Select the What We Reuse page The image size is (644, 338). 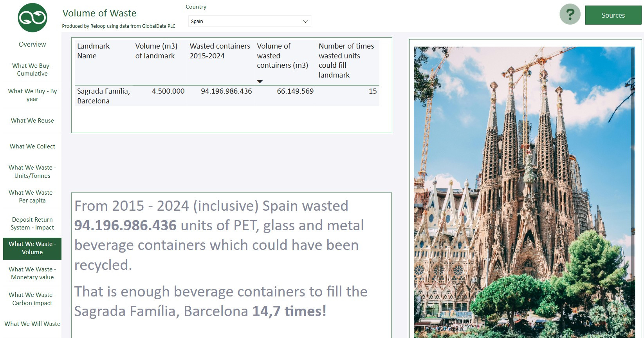pos(32,121)
